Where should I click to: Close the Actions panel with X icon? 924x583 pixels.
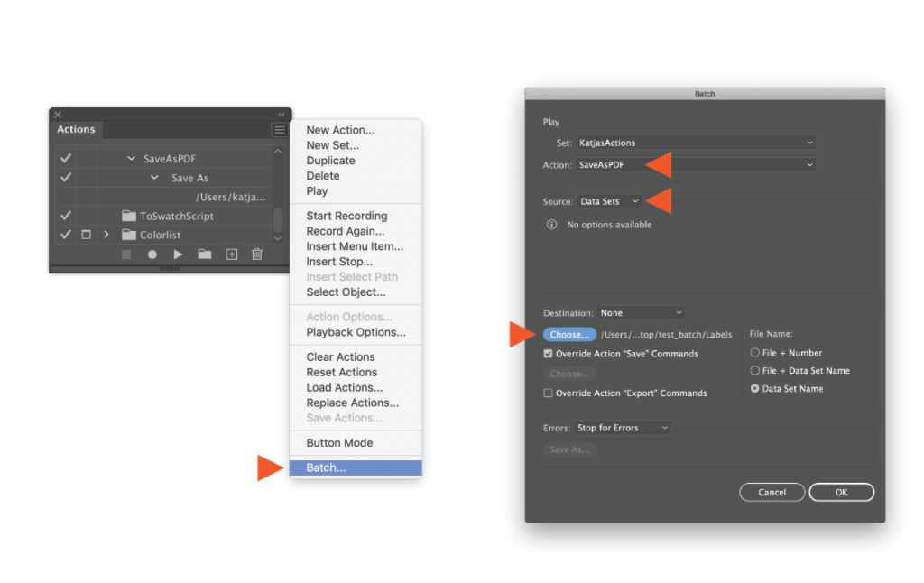[x=58, y=115]
